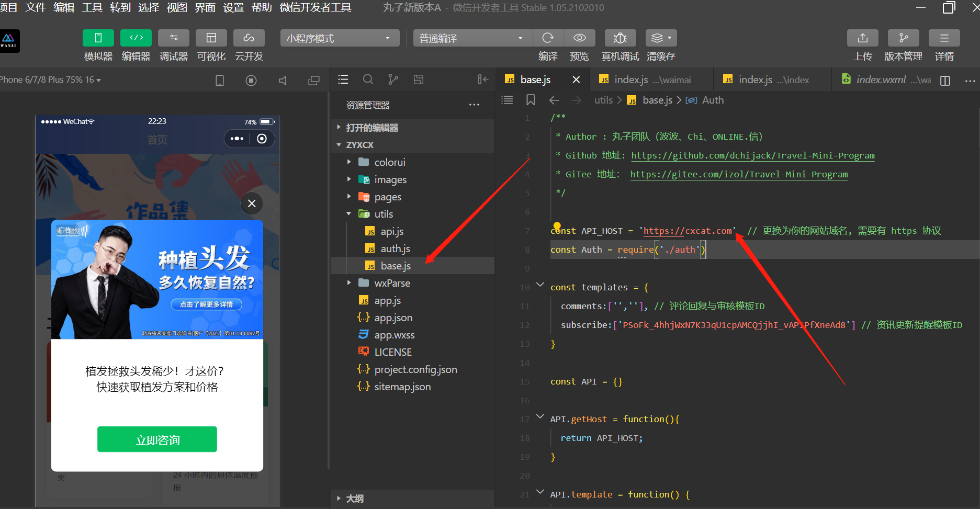Open the clear cache dropdown
The height and width of the screenshot is (509, 980).
661,38
